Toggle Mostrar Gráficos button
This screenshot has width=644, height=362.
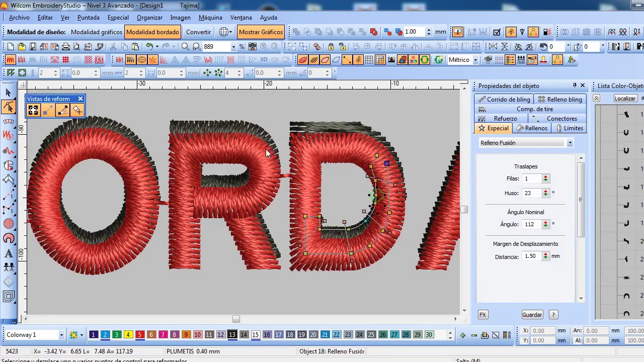pos(261,32)
